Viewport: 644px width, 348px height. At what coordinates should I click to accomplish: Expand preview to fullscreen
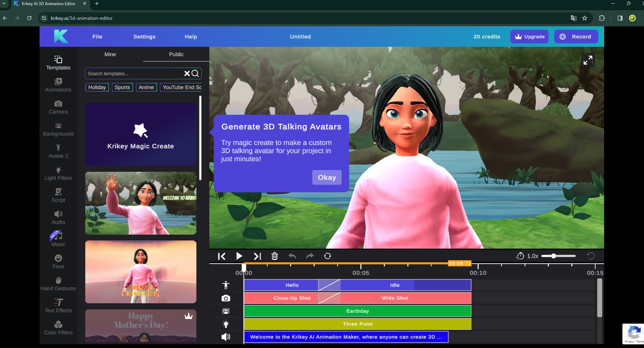coord(588,60)
